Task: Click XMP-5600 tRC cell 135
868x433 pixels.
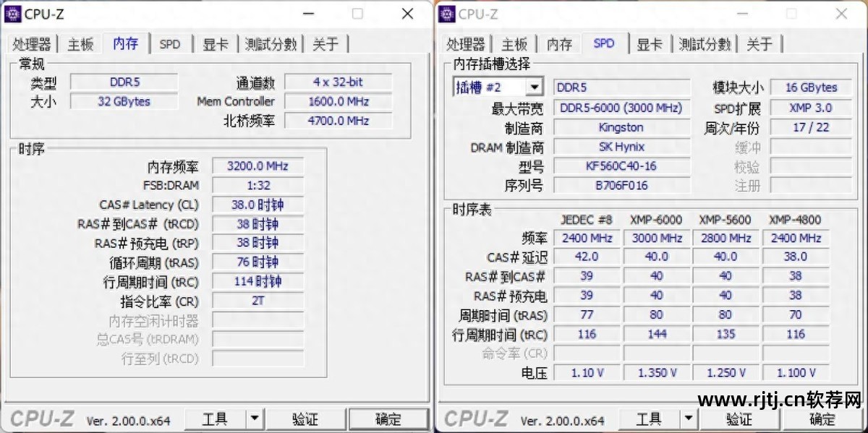Action: pyautogui.click(x=726, y=335)
